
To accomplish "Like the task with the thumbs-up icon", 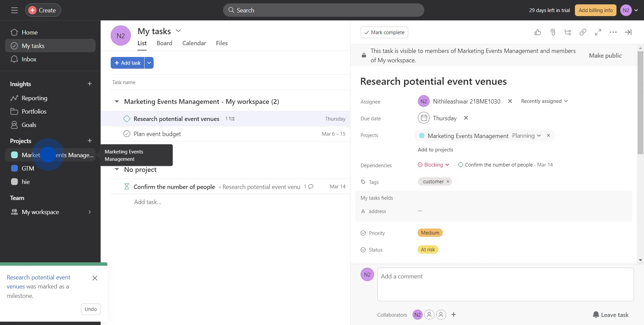I will (x=537, y=32).
